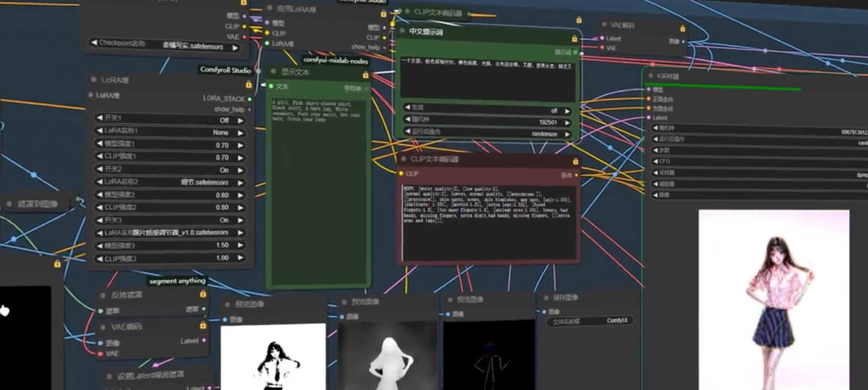Click the 显示文本 node title
The height and width of the screenshot is (390, 868).
(x=296, y=72)
